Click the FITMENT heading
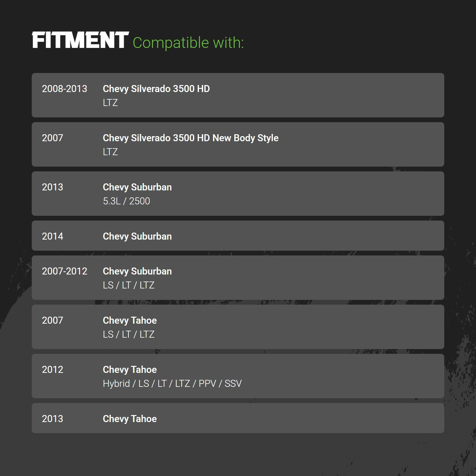This screenshot has width=476, height=476. (80, 40)
